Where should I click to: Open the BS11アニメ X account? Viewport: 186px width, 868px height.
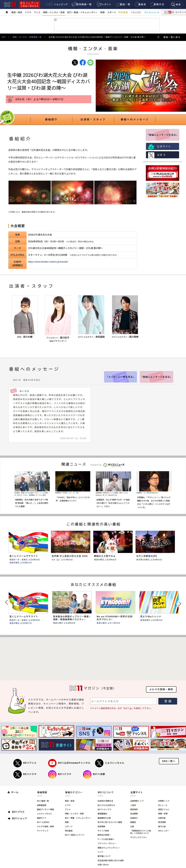click(17, 763)
